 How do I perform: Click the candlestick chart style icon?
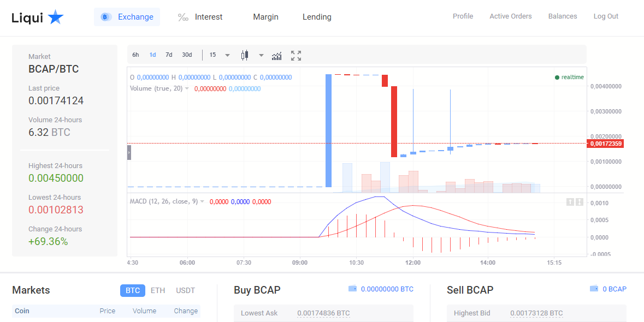point(244,55)
